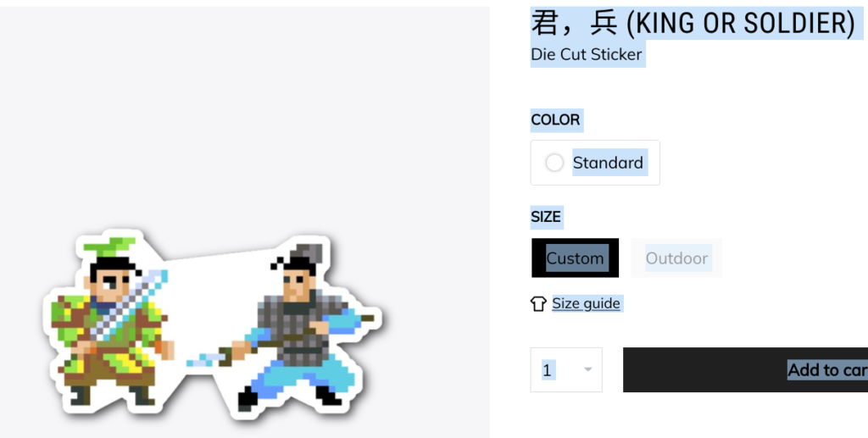868x438 pixels.
Task: Select the Custom size option
Action: pos(576,258)
